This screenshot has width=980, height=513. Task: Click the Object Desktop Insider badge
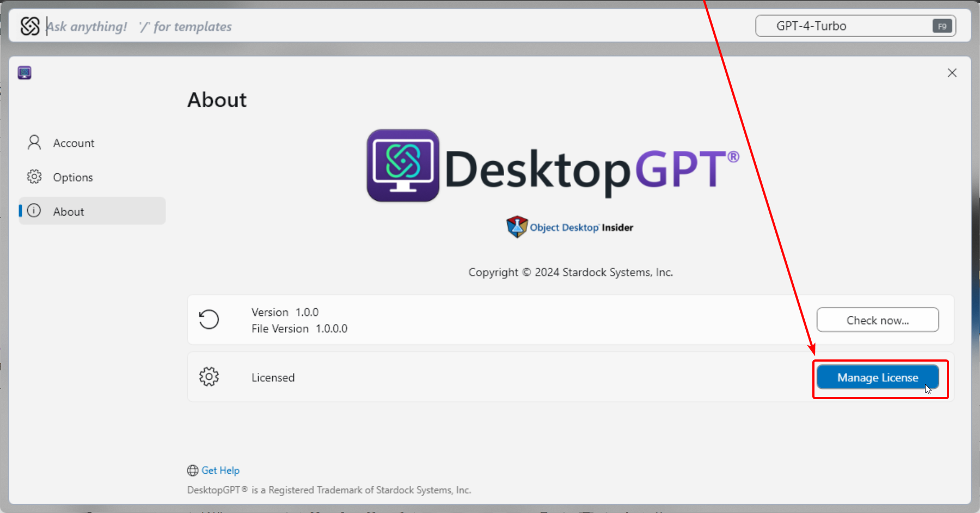569,227
